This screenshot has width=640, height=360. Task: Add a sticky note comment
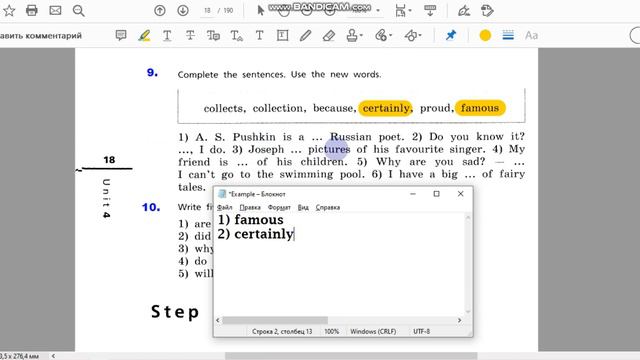[x=121, y=36]
